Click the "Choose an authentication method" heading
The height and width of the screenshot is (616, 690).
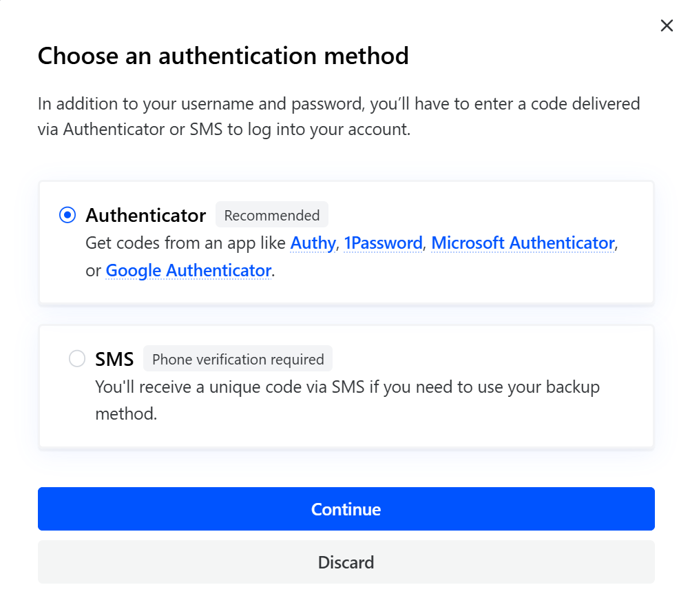tap(223, 55)
